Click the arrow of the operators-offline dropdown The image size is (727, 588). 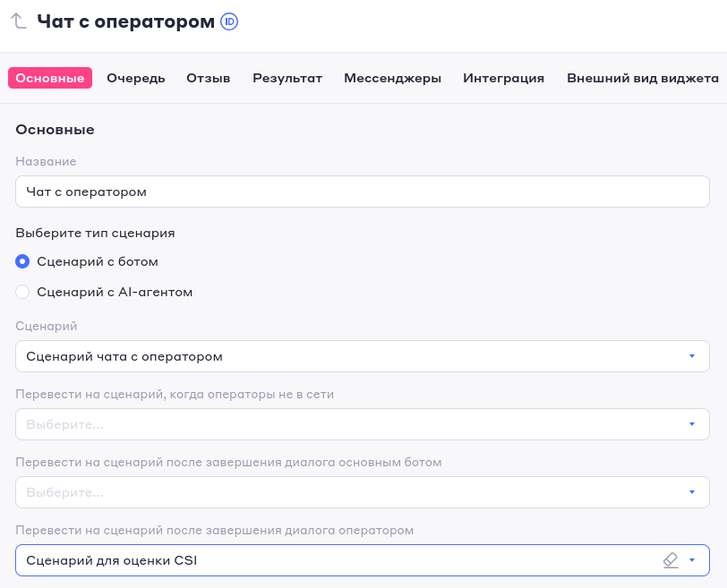click(692, 424)
